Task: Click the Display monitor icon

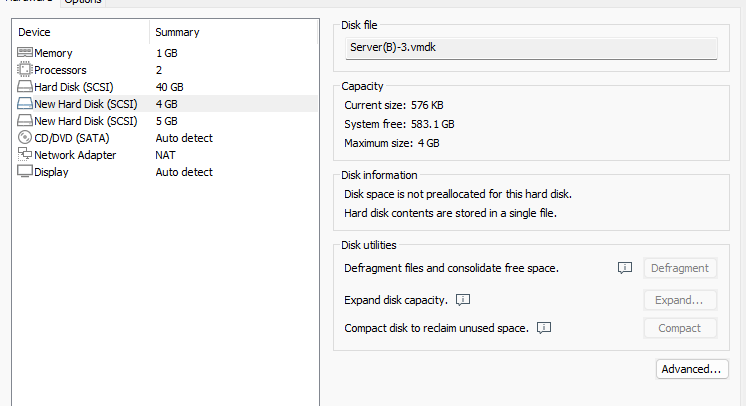Action: coord(25,171)
